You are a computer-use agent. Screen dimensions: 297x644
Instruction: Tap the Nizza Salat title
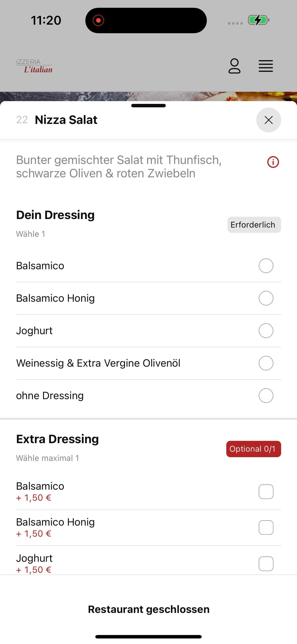[66, 120]
